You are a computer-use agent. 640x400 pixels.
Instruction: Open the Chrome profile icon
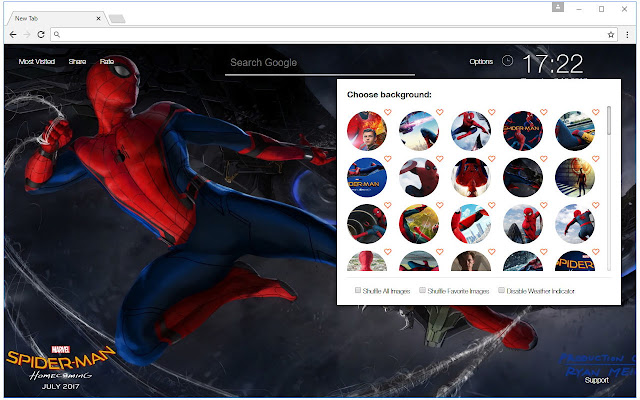click(558, 7)
